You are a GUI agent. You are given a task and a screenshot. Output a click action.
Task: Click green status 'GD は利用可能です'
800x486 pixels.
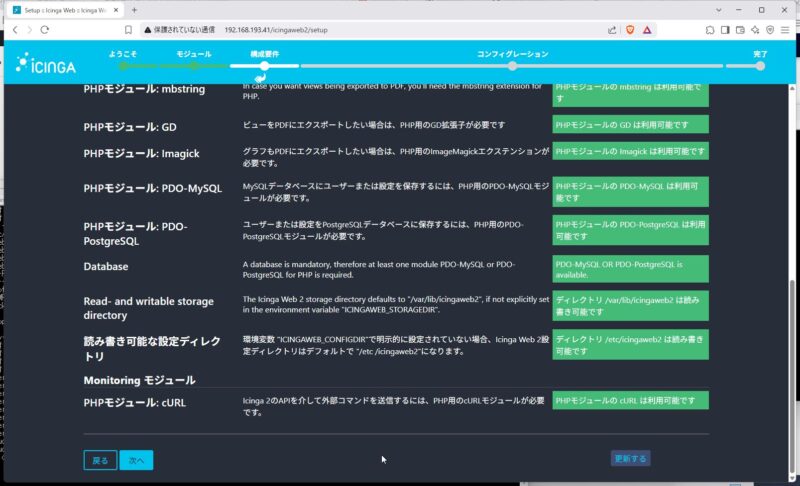pos(631,124)
